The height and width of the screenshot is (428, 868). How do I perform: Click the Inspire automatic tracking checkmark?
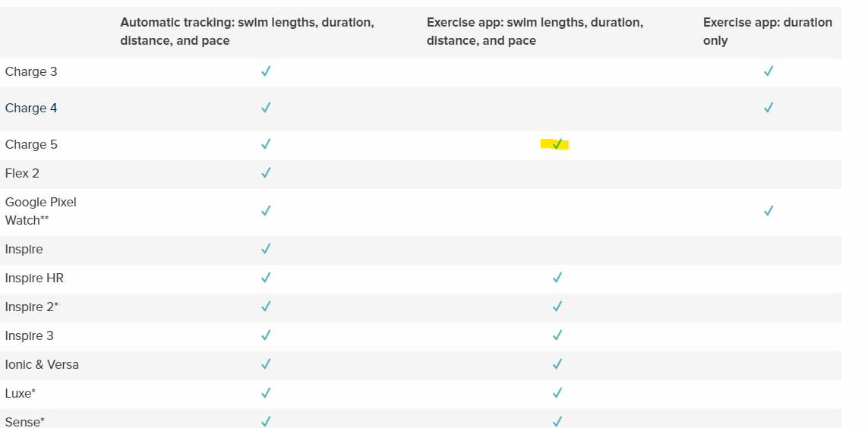coord(266,249)
